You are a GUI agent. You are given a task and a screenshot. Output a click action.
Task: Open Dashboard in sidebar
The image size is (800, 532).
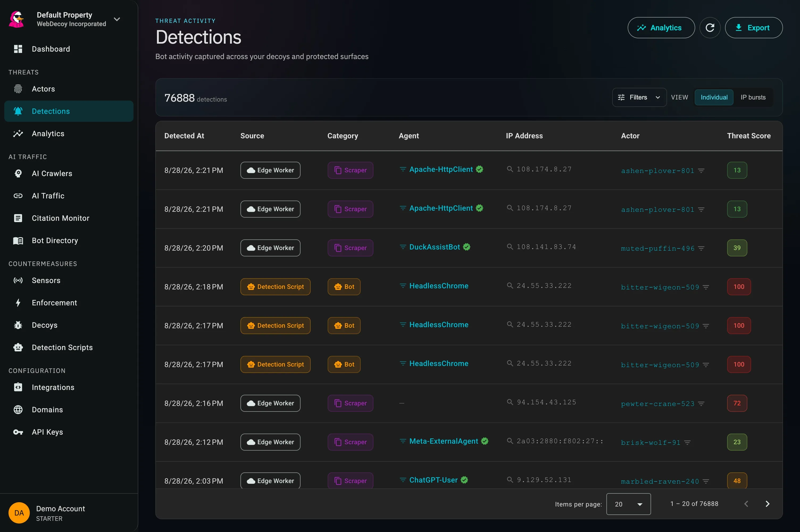point(69,49)
